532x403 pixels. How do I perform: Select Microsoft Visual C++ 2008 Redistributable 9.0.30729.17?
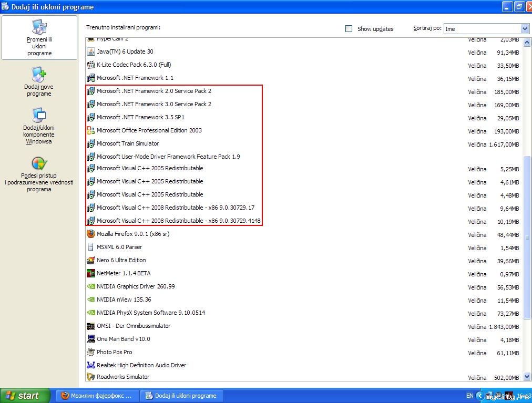tap(176, 208)
